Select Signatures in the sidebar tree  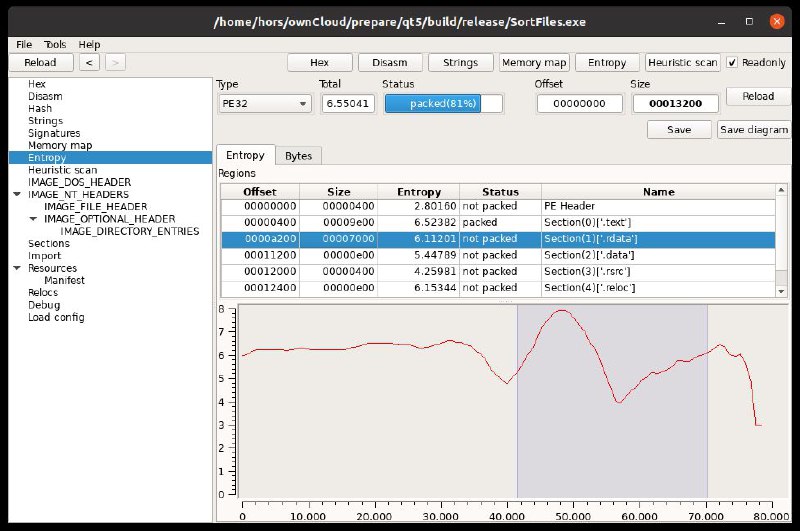54,133
